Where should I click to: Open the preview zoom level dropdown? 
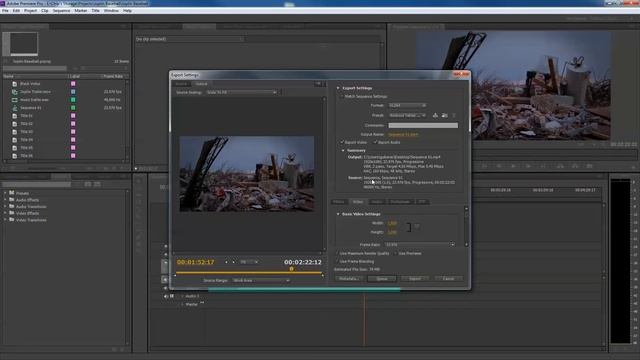pos(249,262)
